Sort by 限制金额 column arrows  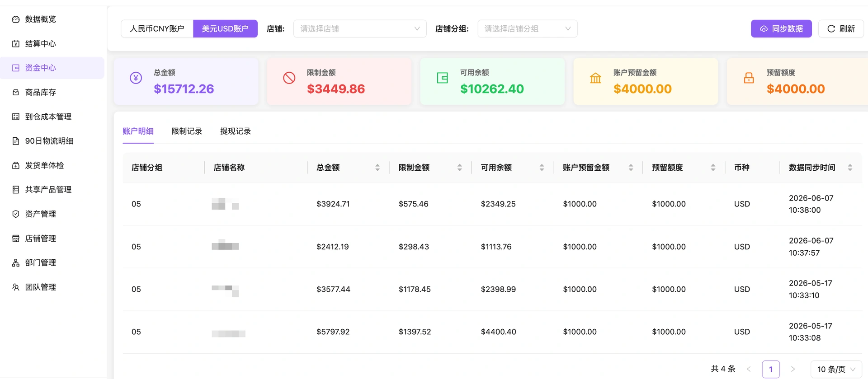pos(460,168)
